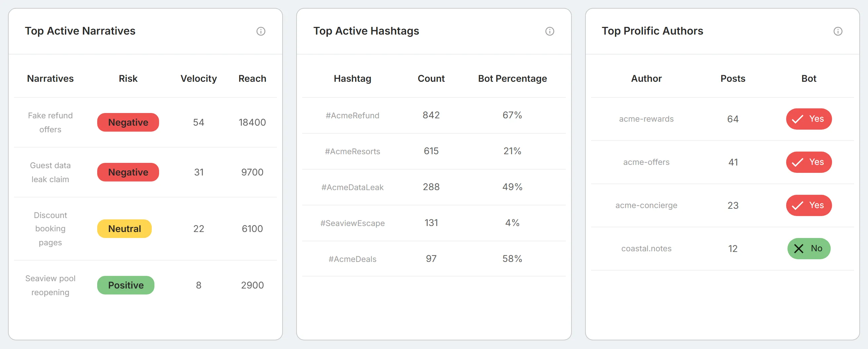Click the #AcmeDeals hashtag
The height and width of the screenshot is (349, 868).
tap(352, 259)
